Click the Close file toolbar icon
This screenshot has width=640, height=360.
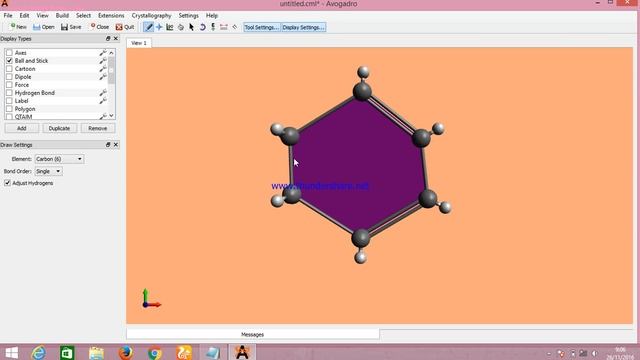click(100, 27)
